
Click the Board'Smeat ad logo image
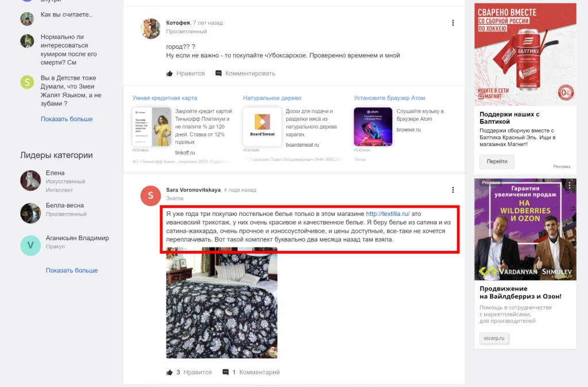pyautogui.click(x=262, y=127)
